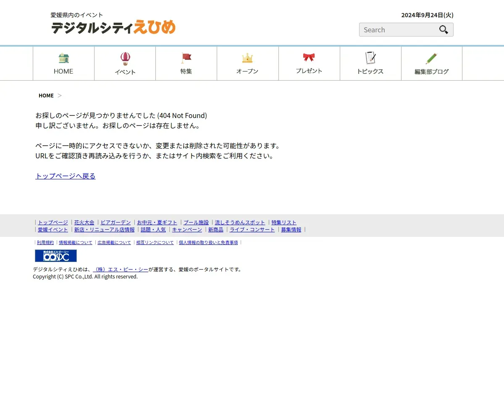Image resolution: width=504 pixels, height=420 pixels.
Task: Click the clipboard トピックス icon
Action: tap(370, 58)
